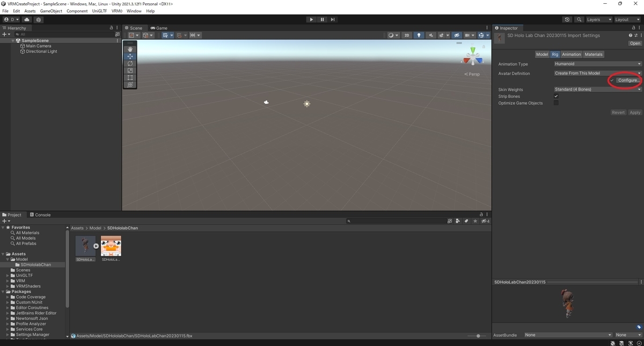Open the UniGLTF menu

click(99, 11)
